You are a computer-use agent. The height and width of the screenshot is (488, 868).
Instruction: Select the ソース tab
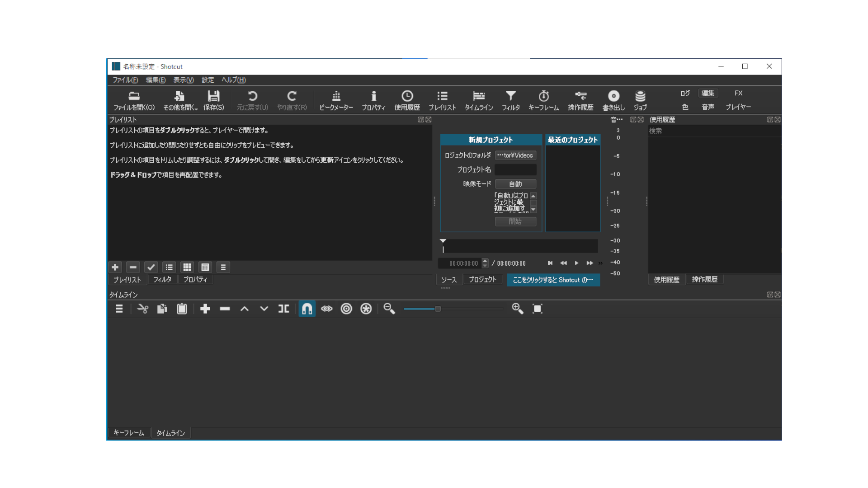tap(449, 280)
